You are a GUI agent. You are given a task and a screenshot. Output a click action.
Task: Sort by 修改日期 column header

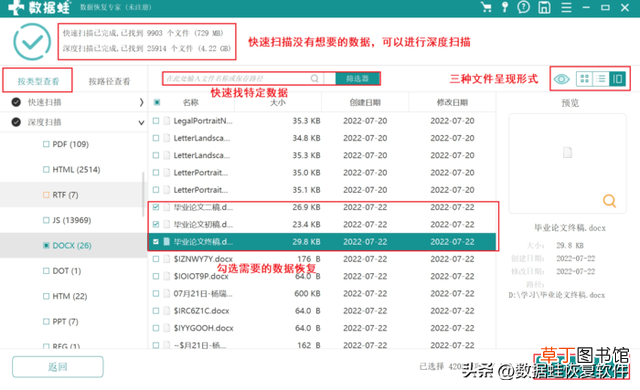click(x=452, y=102)
